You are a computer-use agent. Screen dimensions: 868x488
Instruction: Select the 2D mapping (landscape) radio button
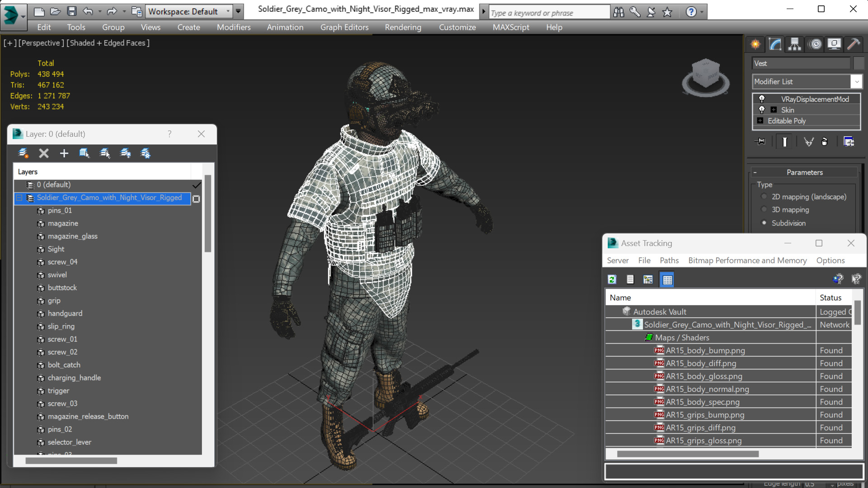764,197
